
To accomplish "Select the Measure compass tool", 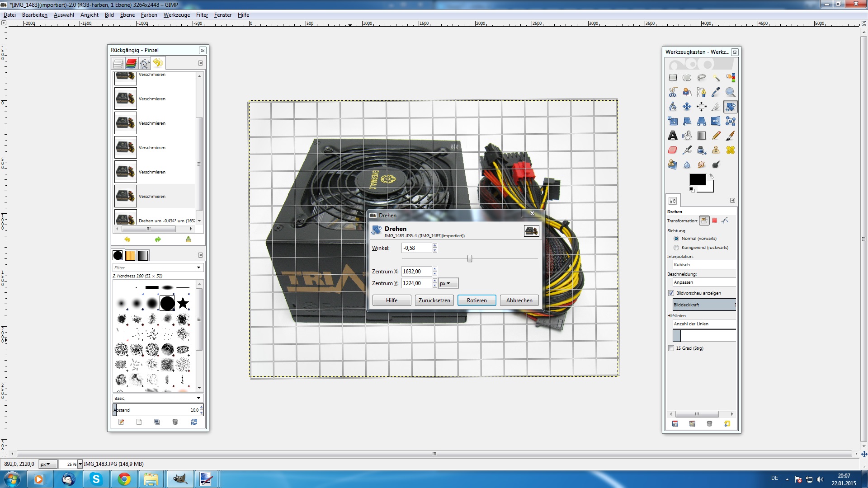I will pos(673,107).
